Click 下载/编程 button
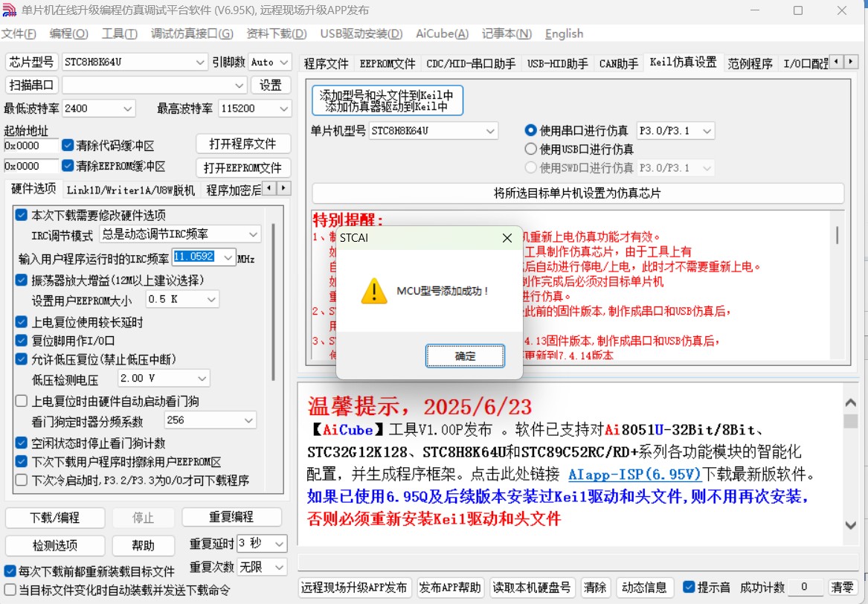 click(55, 518)
